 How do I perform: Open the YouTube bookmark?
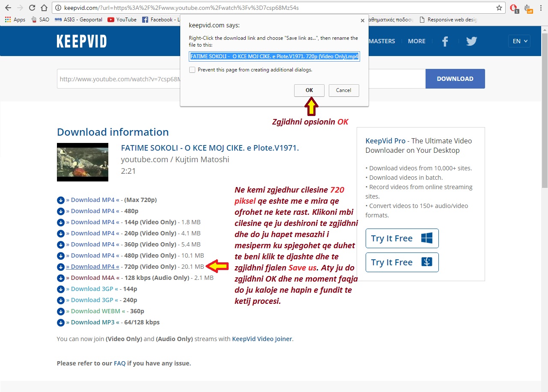[122, 20]
